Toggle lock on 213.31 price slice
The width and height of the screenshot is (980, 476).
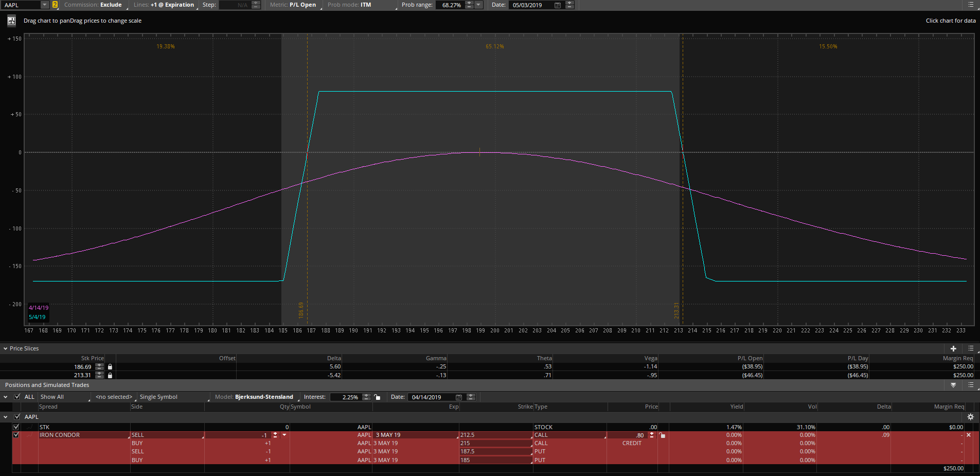tap(110, 375)
